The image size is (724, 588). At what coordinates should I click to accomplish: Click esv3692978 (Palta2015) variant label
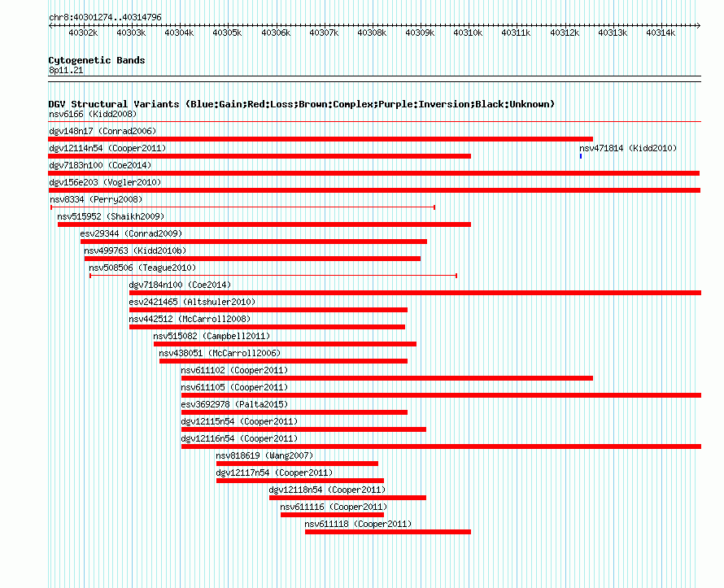234,404
